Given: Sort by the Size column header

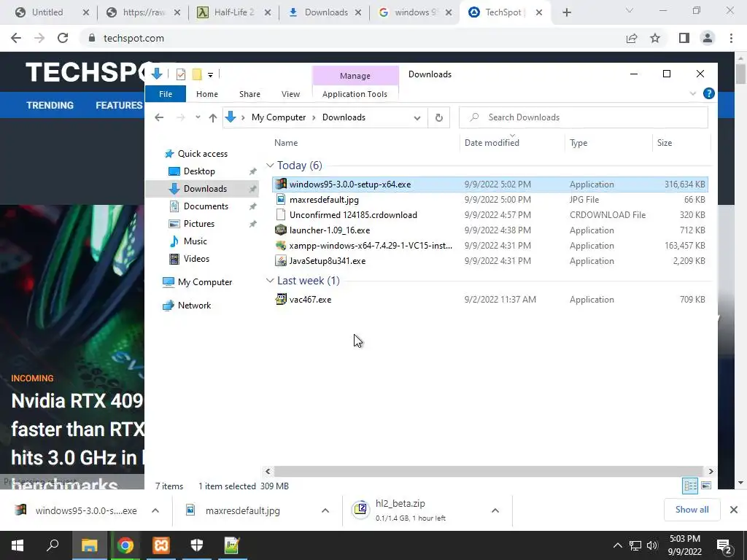Looking at the screenshot, I should [665, 142].
